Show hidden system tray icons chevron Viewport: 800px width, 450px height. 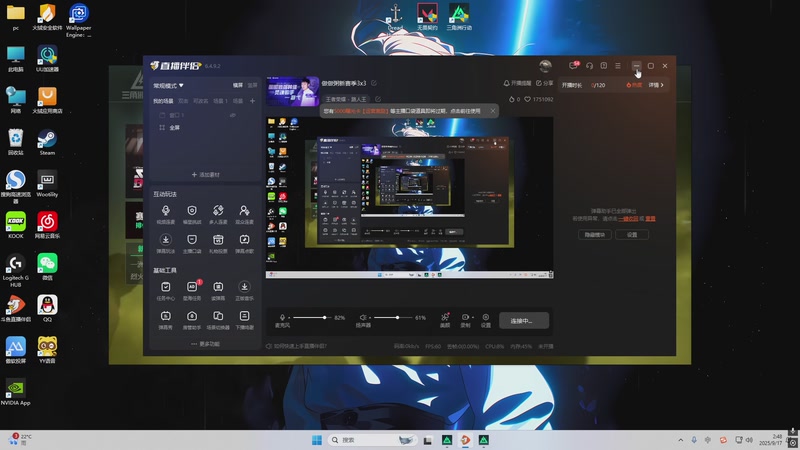[x=681, y=440]
